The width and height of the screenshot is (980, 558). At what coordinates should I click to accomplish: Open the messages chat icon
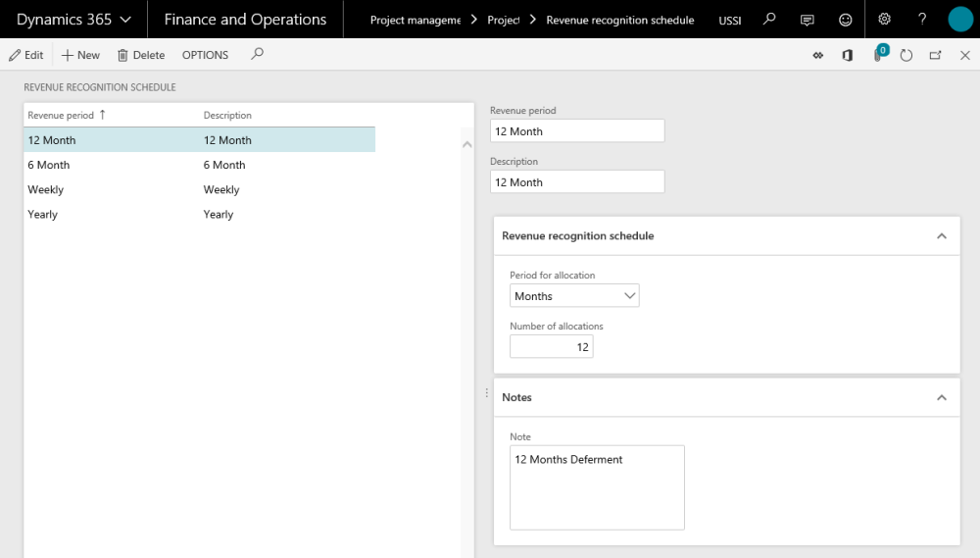(808, 20)
